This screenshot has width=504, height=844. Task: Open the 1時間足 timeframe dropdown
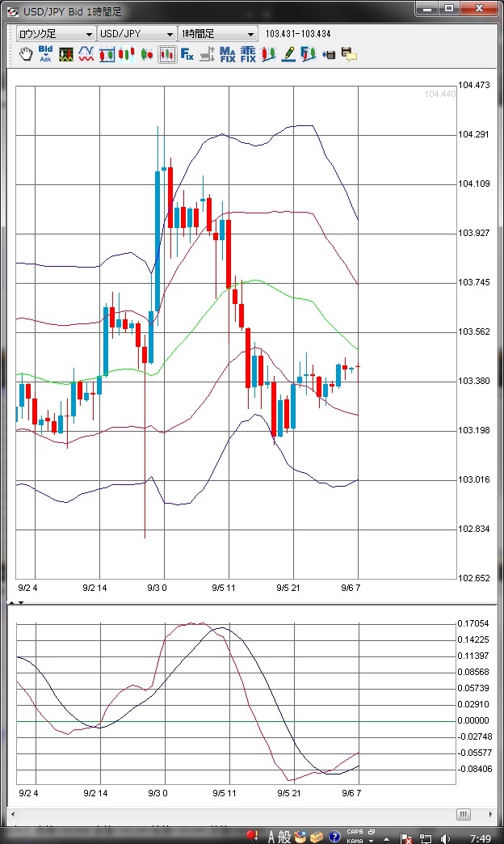(218, 34)
